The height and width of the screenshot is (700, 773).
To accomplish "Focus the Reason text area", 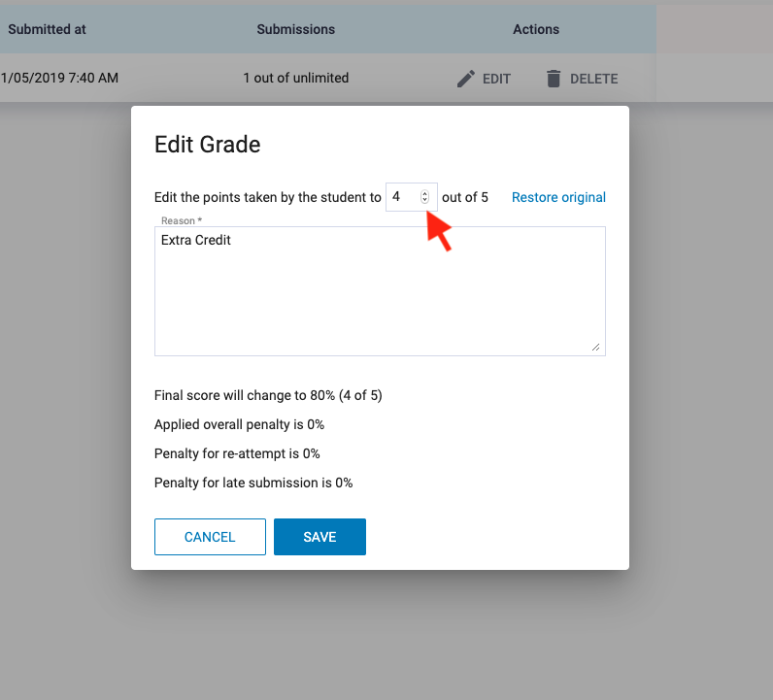I will pyautogui.click(x=380, y=291).
